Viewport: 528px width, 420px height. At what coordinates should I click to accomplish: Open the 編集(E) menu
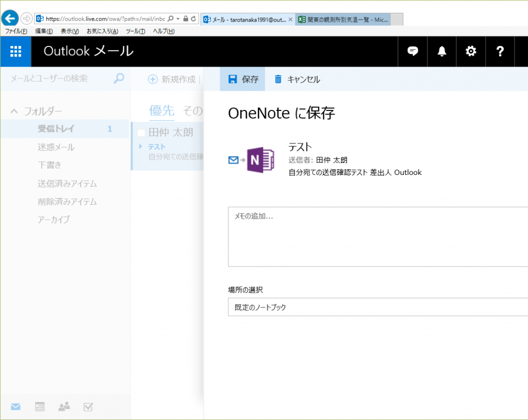[44, 31]
